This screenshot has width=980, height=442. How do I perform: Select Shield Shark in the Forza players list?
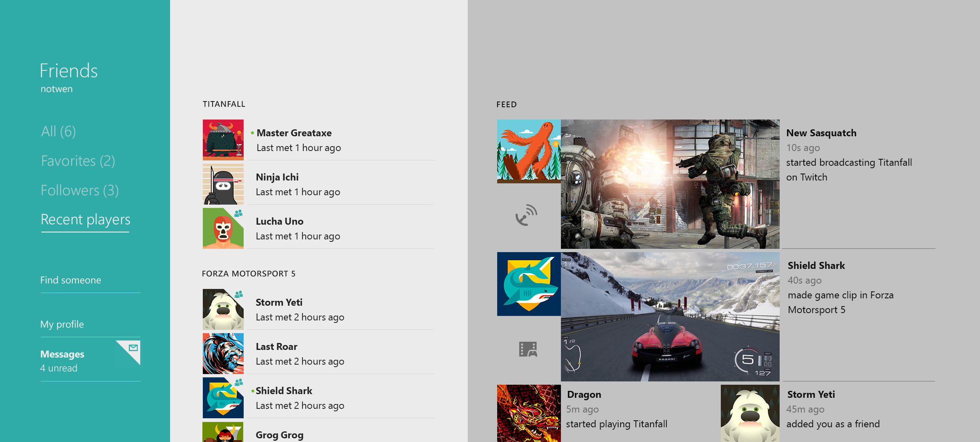(x=284, y=391)
